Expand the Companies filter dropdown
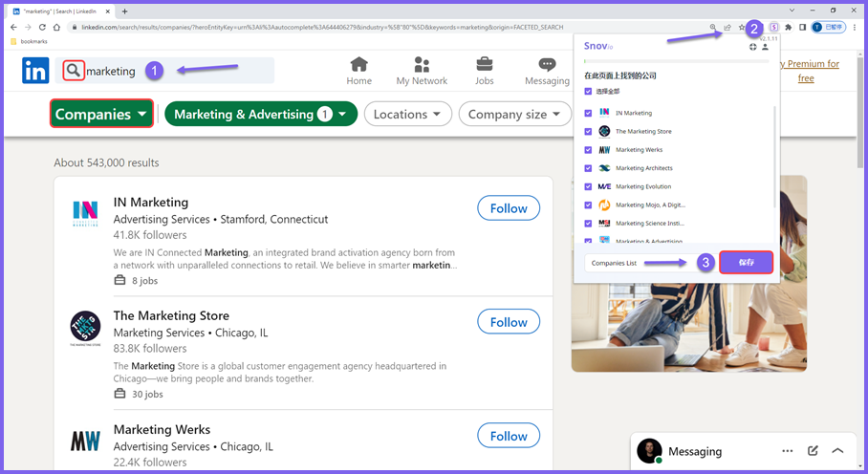 (x=102, y=114)
